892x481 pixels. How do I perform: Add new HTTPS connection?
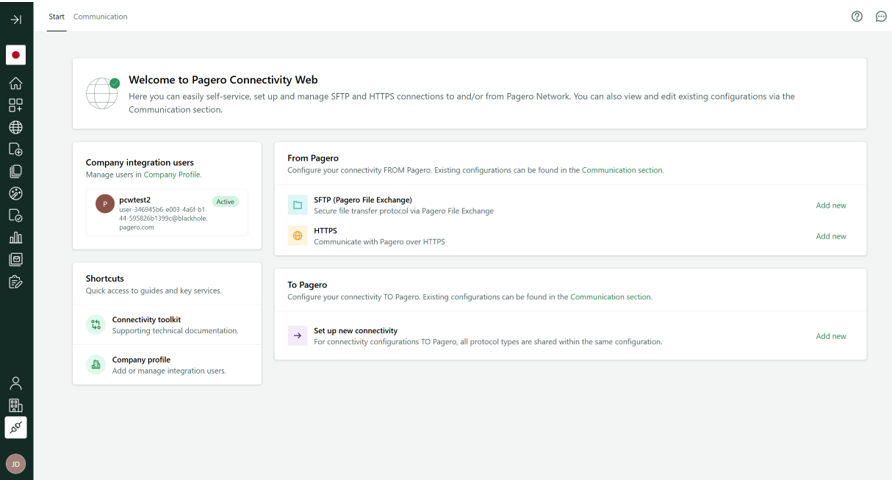coord(831,236)
